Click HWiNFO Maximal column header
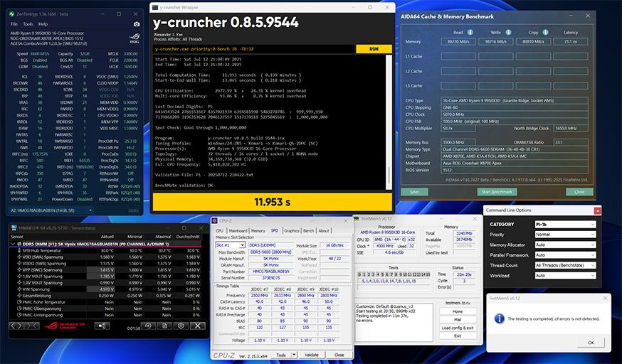Screen dimensions: 622x364 coord(164,237)
